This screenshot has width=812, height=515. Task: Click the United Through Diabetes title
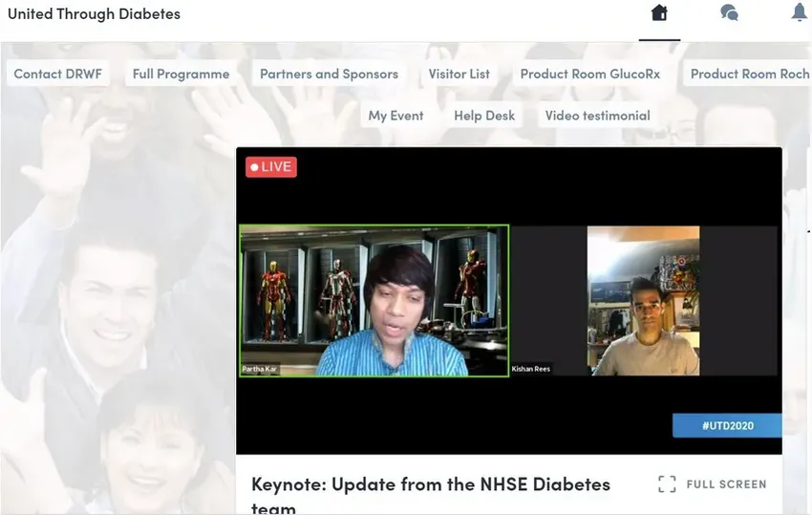coord(94,14)
